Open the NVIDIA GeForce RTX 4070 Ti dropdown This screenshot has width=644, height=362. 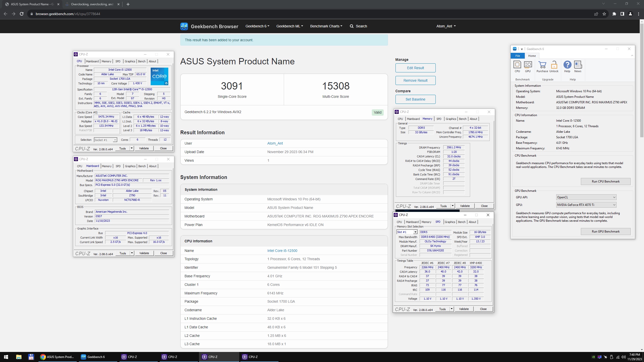tap(586, 205)
